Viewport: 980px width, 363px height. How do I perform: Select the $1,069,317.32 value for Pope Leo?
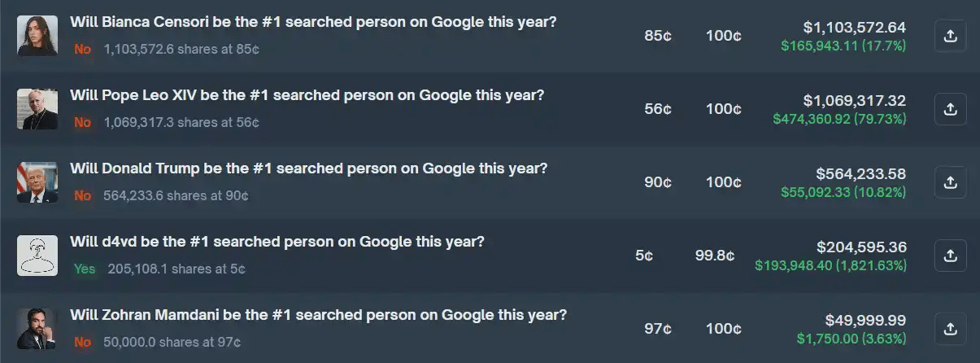(855, 101)
